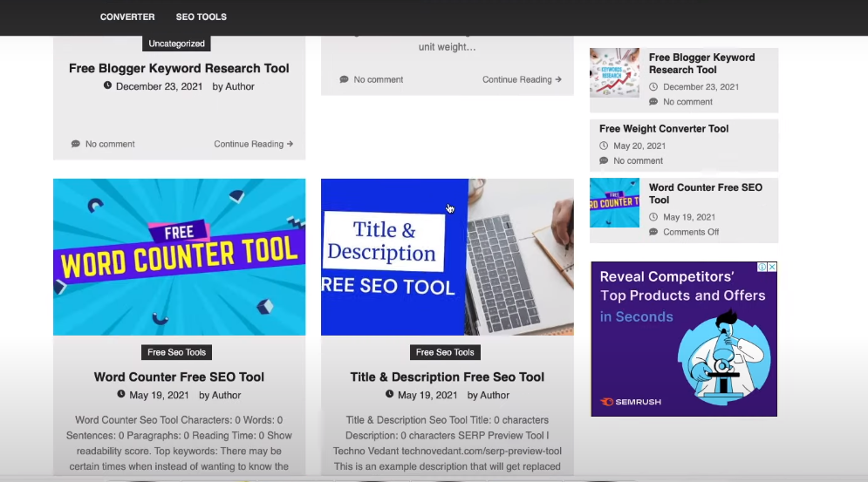The image size is (868, 482).
Task: Open sidebar 'Free Weight Converter Tool' link
Action: click(664, 128)
